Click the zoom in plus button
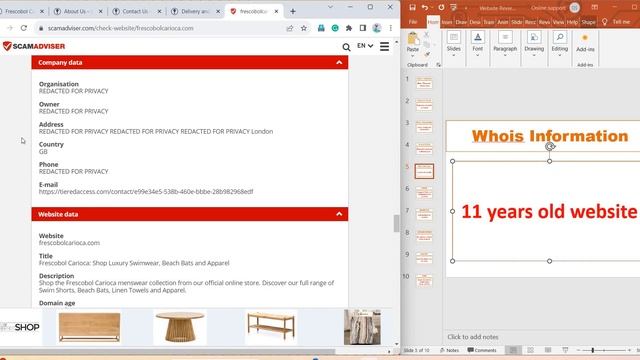640x360 pixels. [629, 350]
